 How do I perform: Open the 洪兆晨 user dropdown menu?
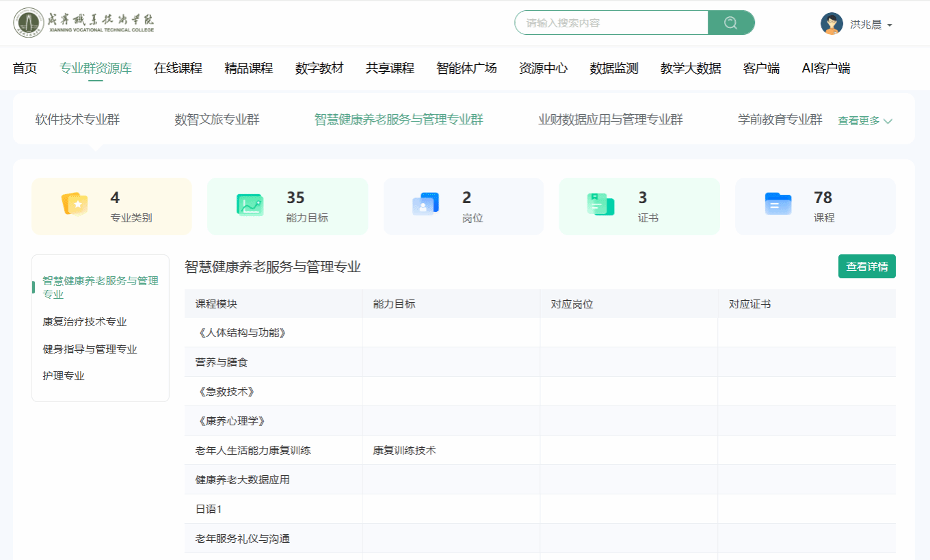click(871, 25)
